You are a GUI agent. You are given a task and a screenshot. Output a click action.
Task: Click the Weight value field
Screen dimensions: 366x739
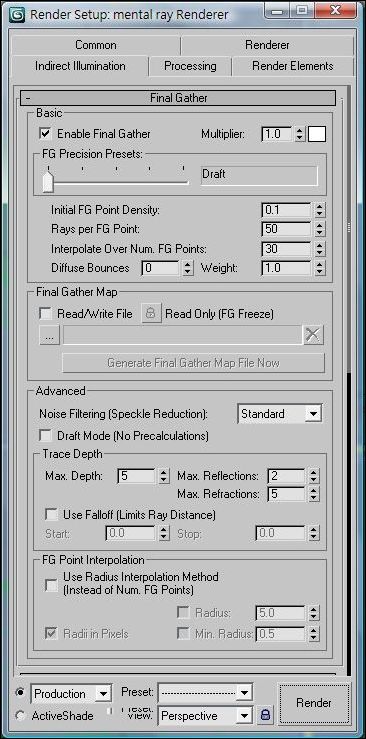(x=286, y=268)
